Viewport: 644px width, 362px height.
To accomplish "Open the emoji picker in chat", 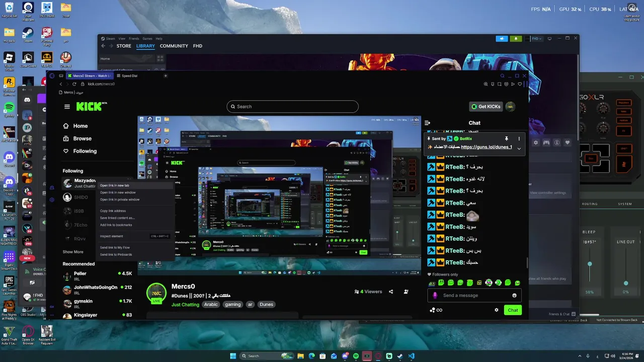I will tap(514, 295).
